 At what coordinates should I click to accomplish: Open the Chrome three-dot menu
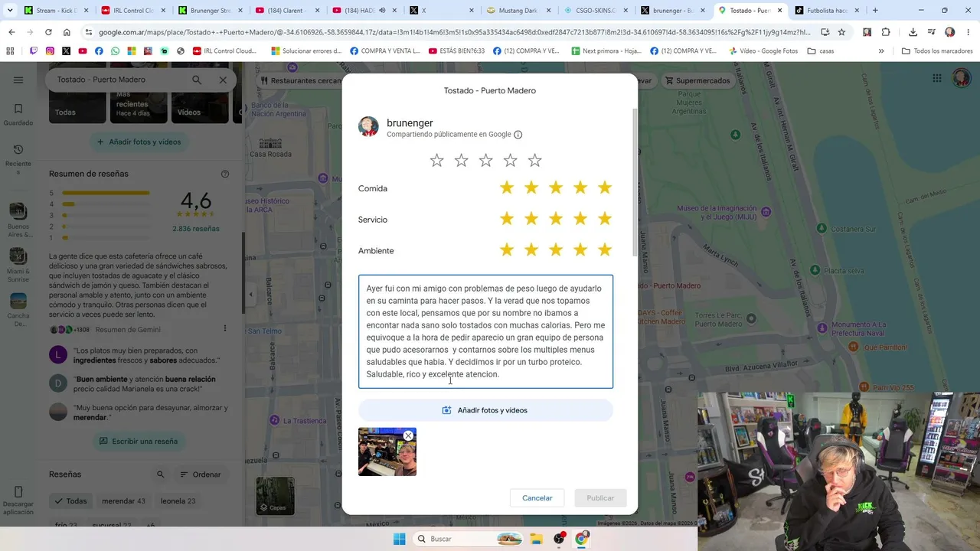(969, 32)
